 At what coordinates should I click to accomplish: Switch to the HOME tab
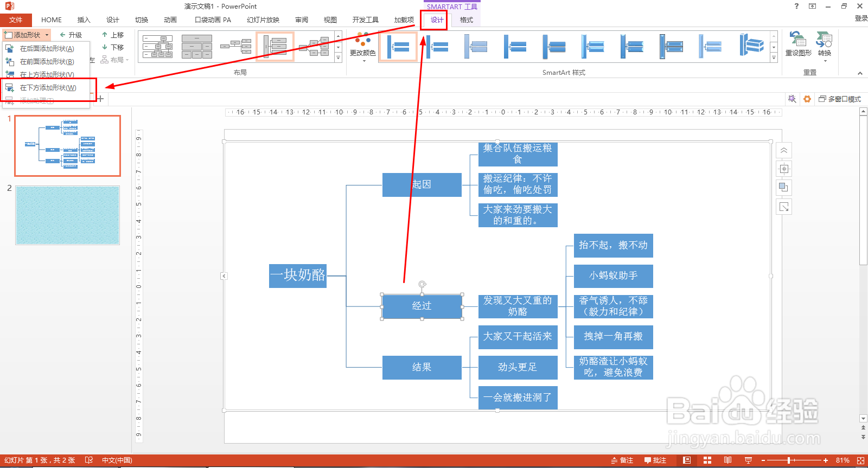pos(52,20)
